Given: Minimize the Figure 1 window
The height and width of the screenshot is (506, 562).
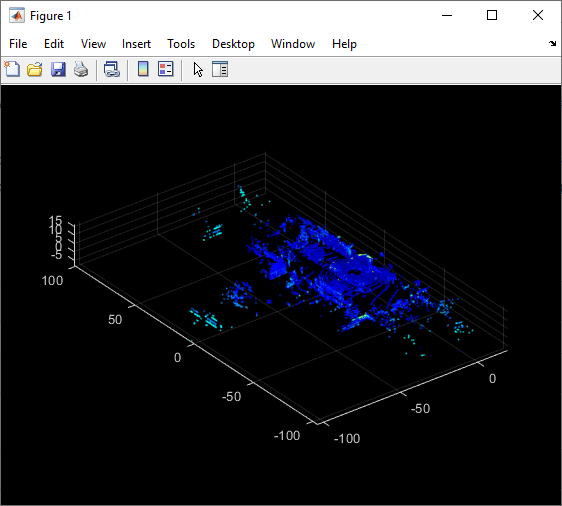Looking at the screenshot, I should (447, 15).
